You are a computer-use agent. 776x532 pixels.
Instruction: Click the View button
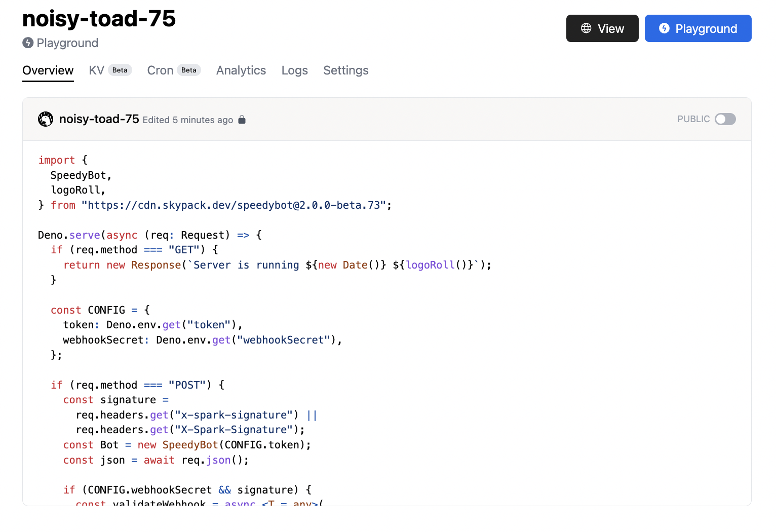click(602, 28)
